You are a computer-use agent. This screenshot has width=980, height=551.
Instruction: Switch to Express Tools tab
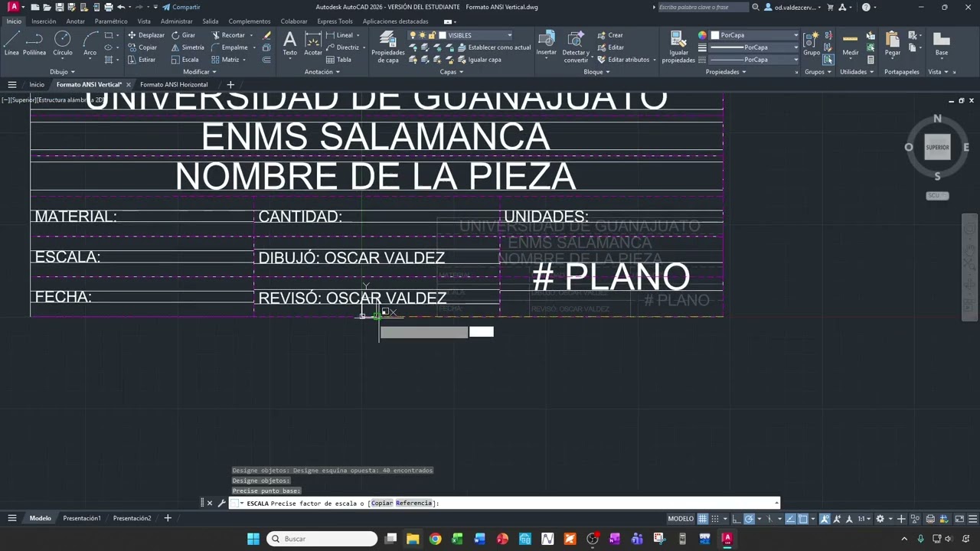point(335,21)
